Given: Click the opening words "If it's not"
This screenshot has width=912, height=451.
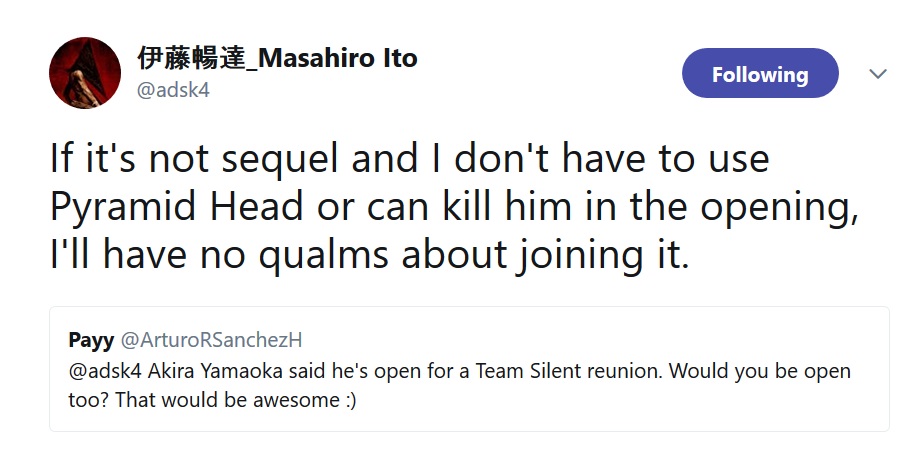Looking at the screenshot, I should (x=122, y=158).
